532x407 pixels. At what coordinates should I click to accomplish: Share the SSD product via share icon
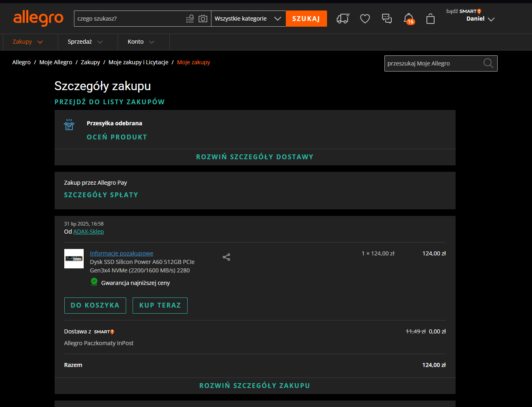point(226,257)
